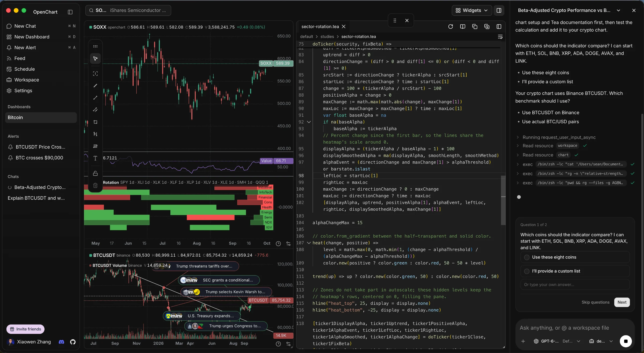Collapse code fold arrow at line 92
Viewport: 644px width, 353px height.
[x=309, y=122]
